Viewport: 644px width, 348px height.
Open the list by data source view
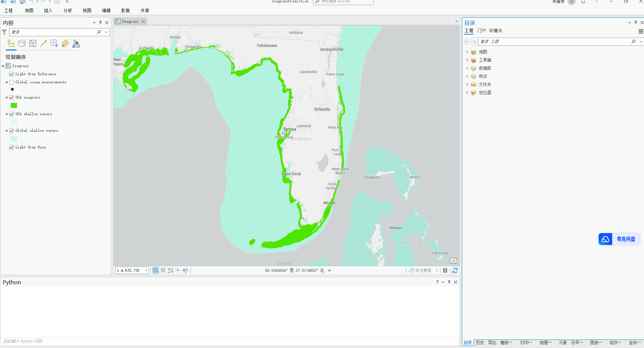[22, 43]
